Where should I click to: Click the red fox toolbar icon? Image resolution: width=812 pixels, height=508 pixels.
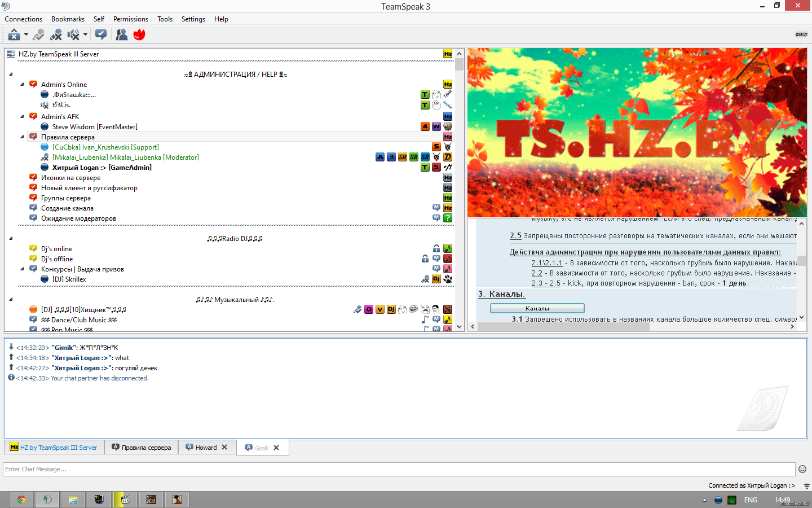pyautogui.click(x=139, y=34)
